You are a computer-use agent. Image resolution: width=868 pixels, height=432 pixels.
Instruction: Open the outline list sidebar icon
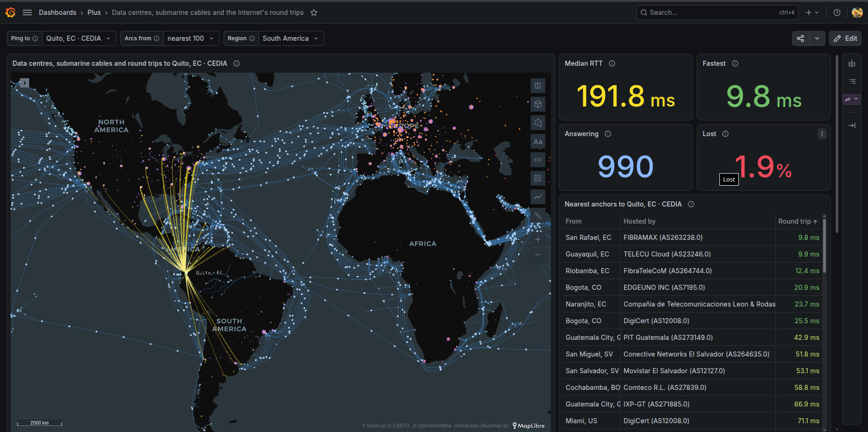(852, 81)
